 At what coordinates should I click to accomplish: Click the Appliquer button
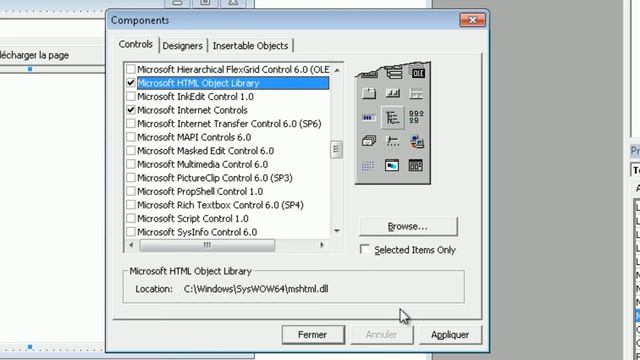pos(450,335)
